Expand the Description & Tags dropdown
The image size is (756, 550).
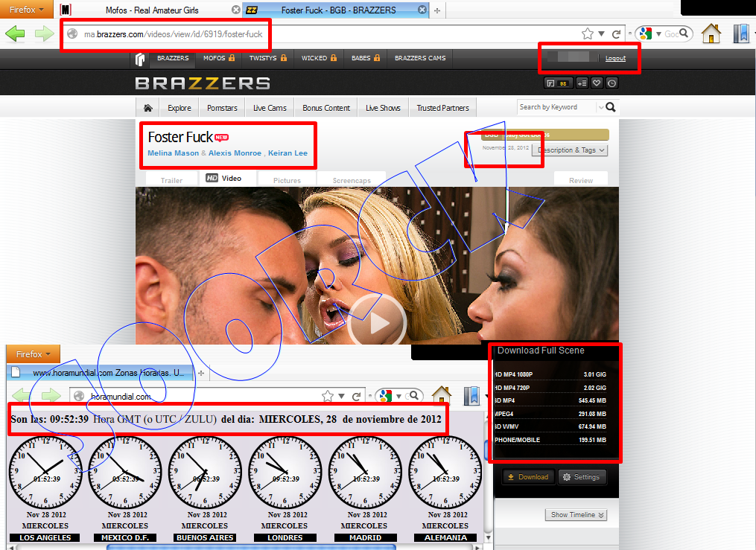tap(569, 150)
